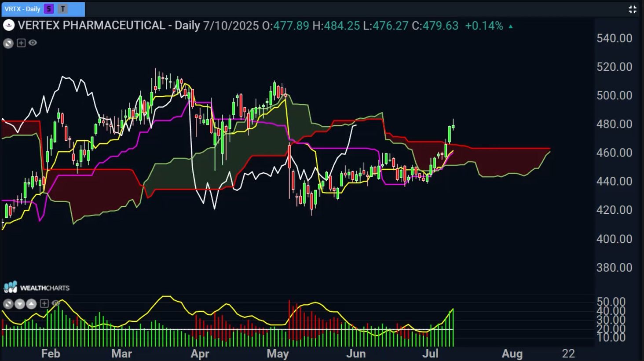Screen dimensions: 644x361
Task: Click the 440.00 price axis label
Action: tap(614, 181)
